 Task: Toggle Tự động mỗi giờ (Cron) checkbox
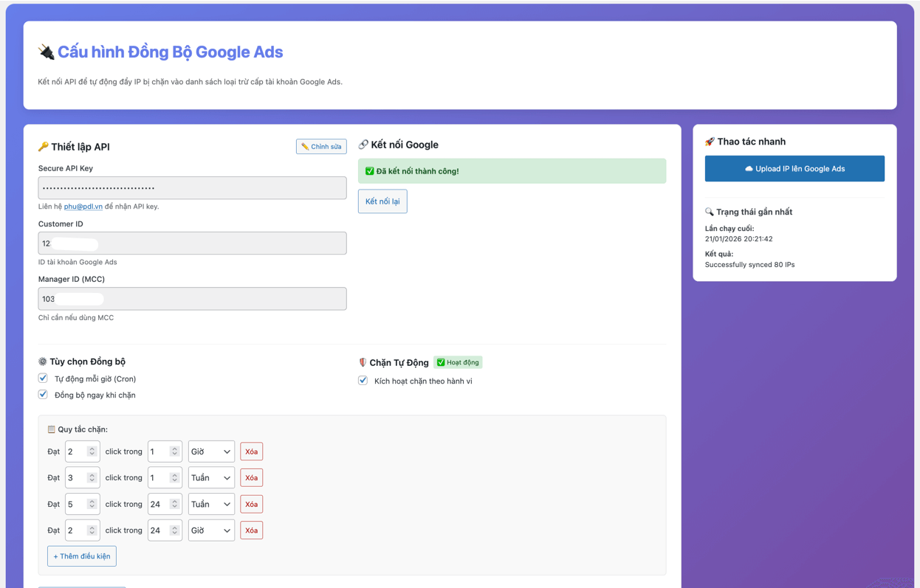pos(43,378)
